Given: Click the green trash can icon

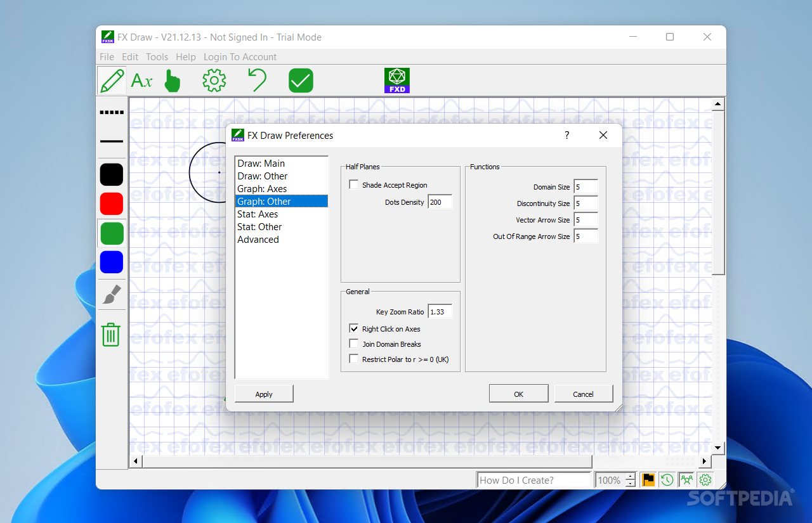Looking at the screenshot, I should click(111, 334).
